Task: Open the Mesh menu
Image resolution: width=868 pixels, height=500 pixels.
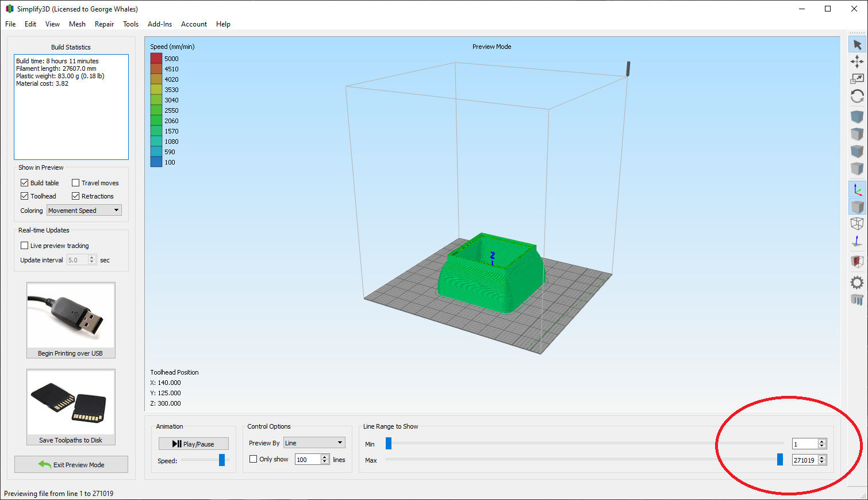Action: tap(77, 24)
